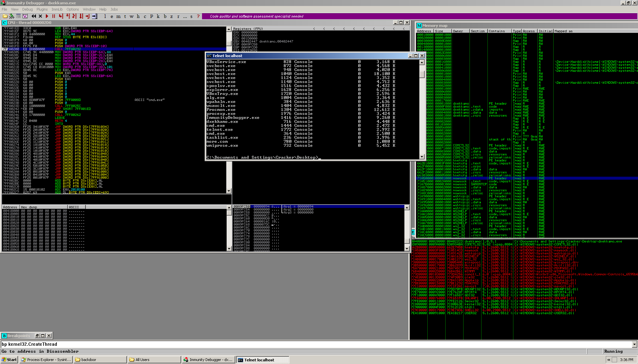Click the Start button

(x=9, y=360)
